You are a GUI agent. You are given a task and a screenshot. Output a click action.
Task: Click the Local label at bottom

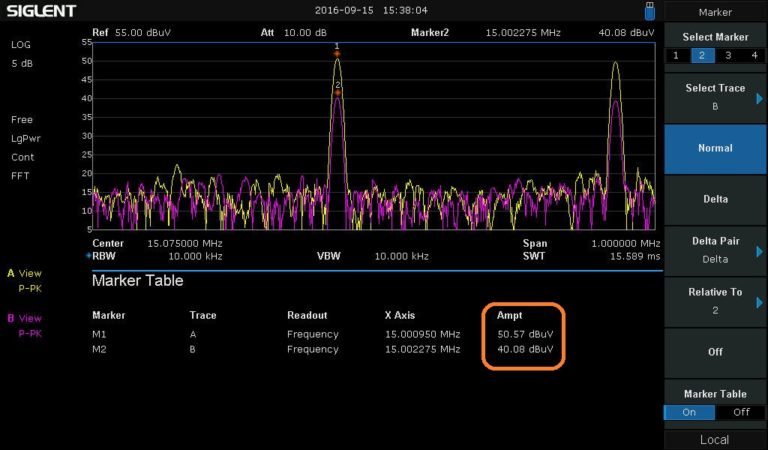pyautogui.click(x=715, y=440)
